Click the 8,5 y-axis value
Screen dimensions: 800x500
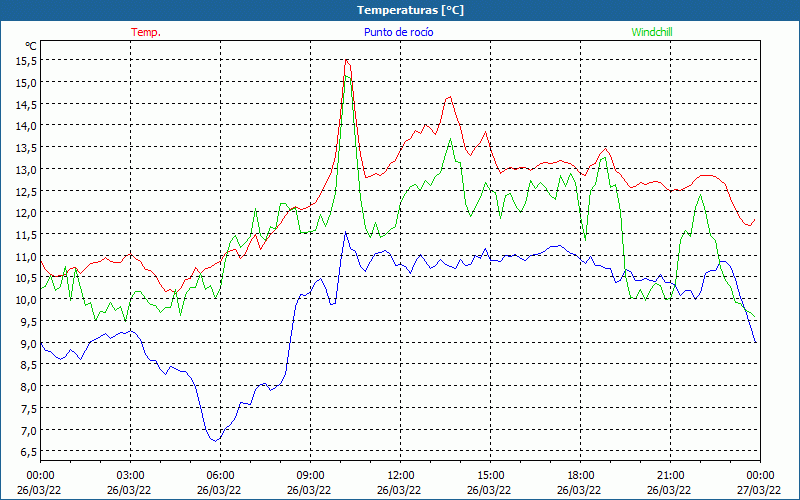29,365
